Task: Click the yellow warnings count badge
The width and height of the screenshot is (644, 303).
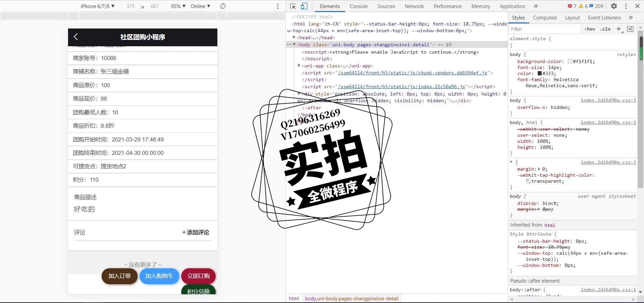Action: coord(583,6)
